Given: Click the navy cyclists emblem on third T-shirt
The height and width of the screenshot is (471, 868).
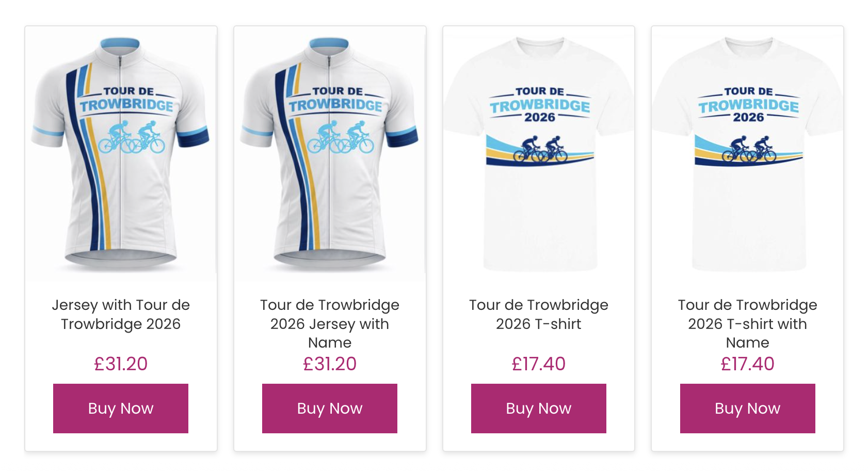Looking at the screenshot, I should coord(540,150).
